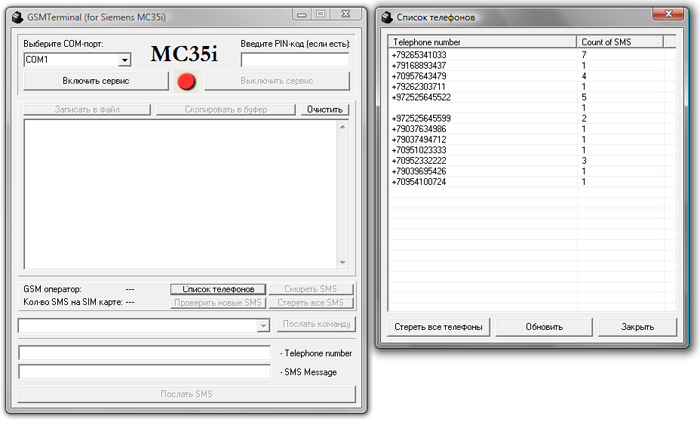Click the Смотреть SMS button
This screenshot has height=422, width=700.
[311, 289]
